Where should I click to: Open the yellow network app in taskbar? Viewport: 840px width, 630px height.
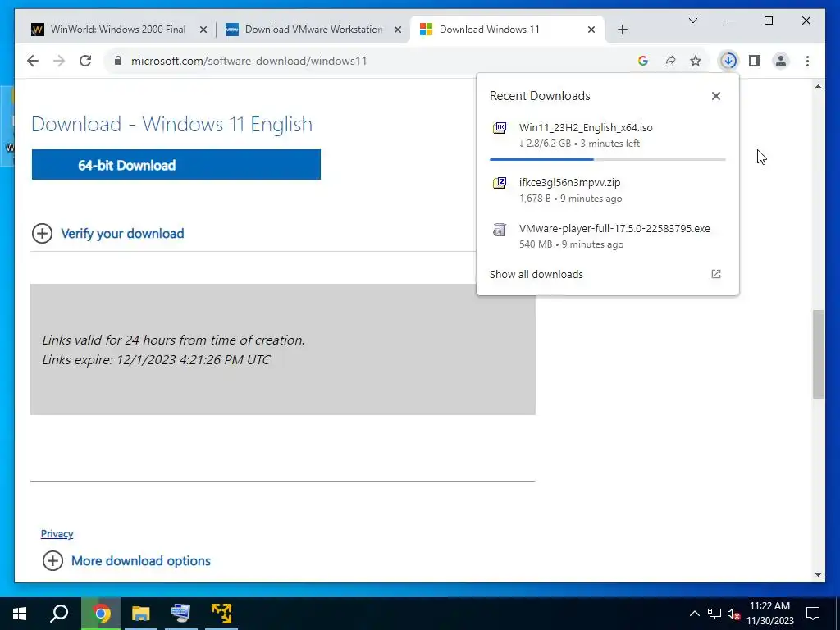point(221,614)
